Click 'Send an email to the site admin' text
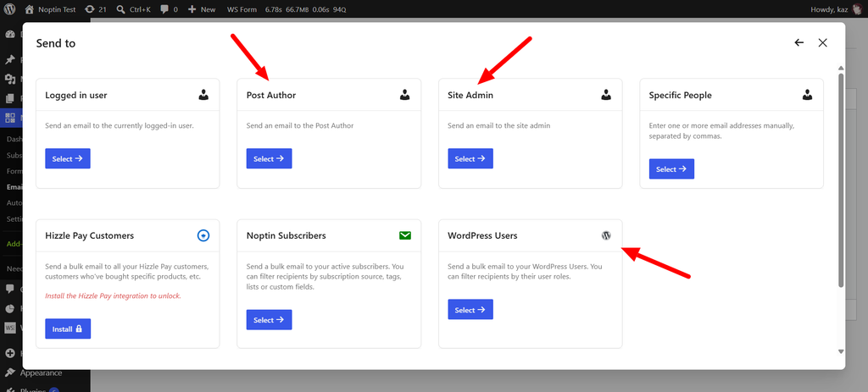The height and width of the screenshot is (392, 868). [x=498, y=125]
